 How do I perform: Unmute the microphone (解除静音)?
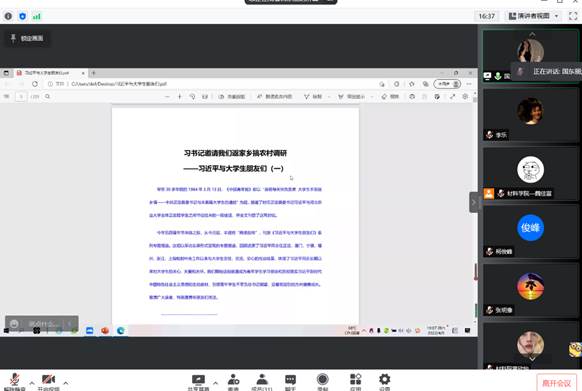click(15, 382)
